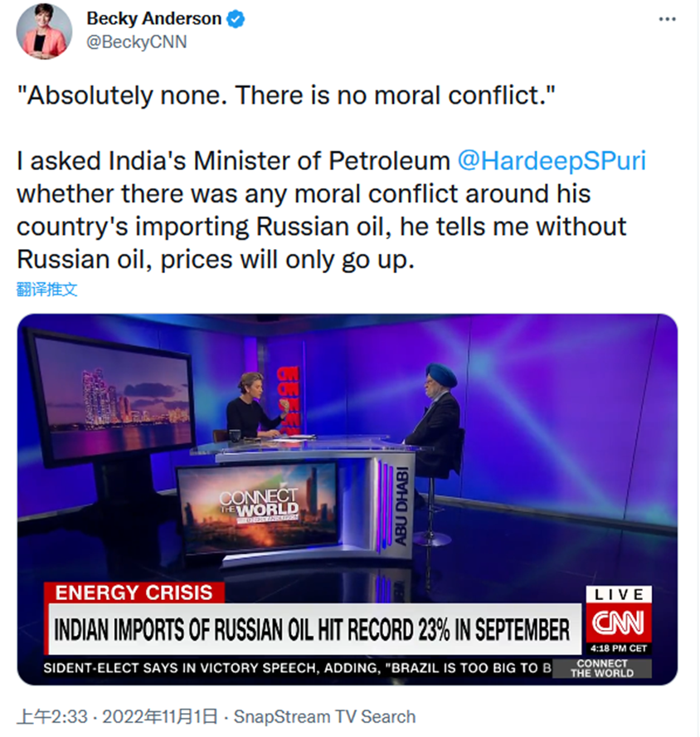Click the red ENERGY CRISIS banner

tap(134, 592)
